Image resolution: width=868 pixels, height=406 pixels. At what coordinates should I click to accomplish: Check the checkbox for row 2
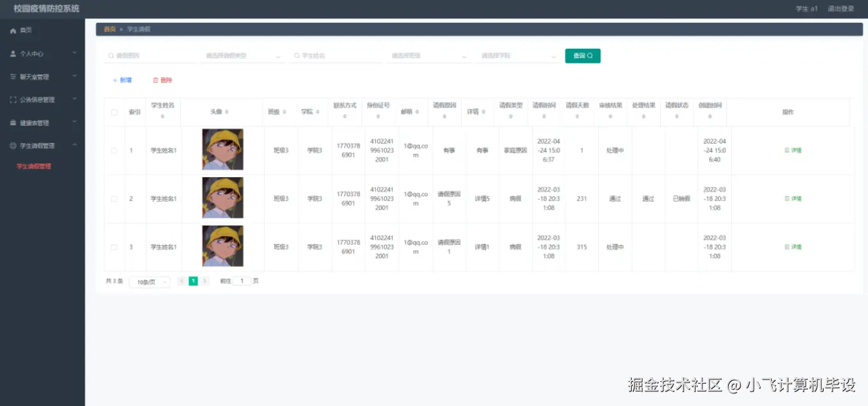coord(114,199)
